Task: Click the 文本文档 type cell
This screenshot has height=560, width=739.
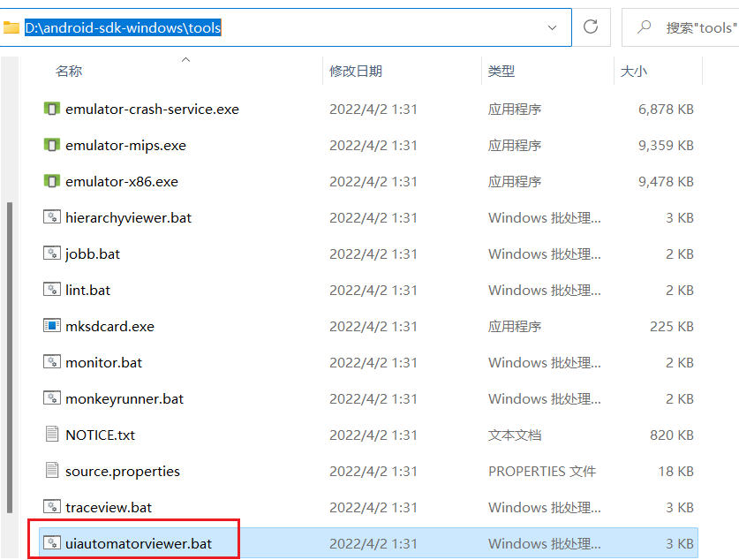Action: click(x=515, y=435)
